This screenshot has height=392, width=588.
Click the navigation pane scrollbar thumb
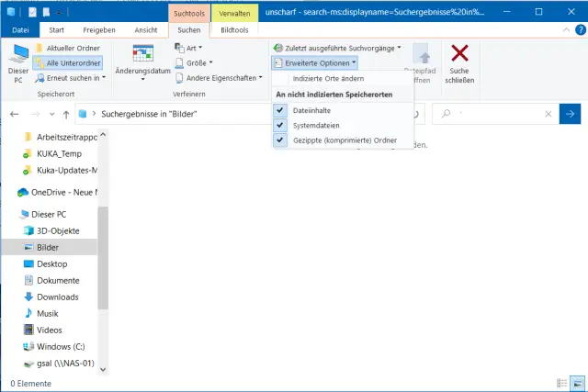(x=103, y=258)
